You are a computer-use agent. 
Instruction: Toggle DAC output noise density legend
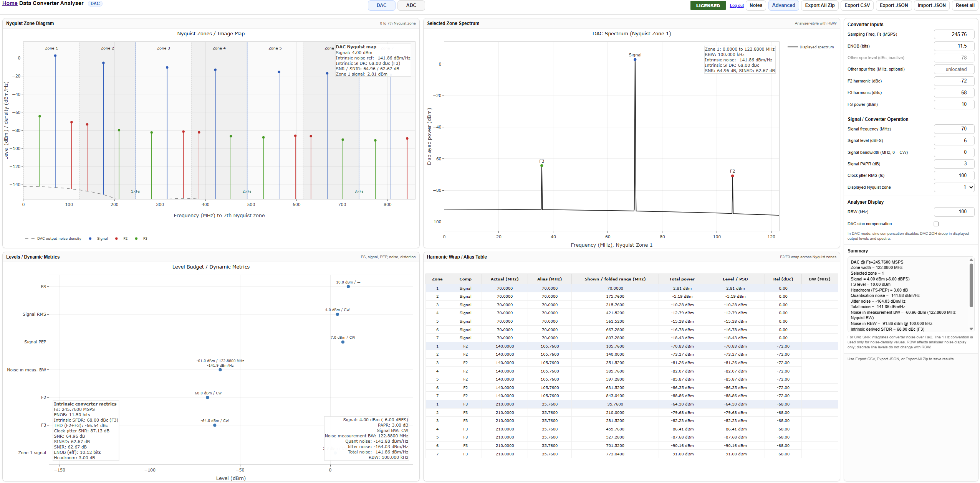coord(53,239)
